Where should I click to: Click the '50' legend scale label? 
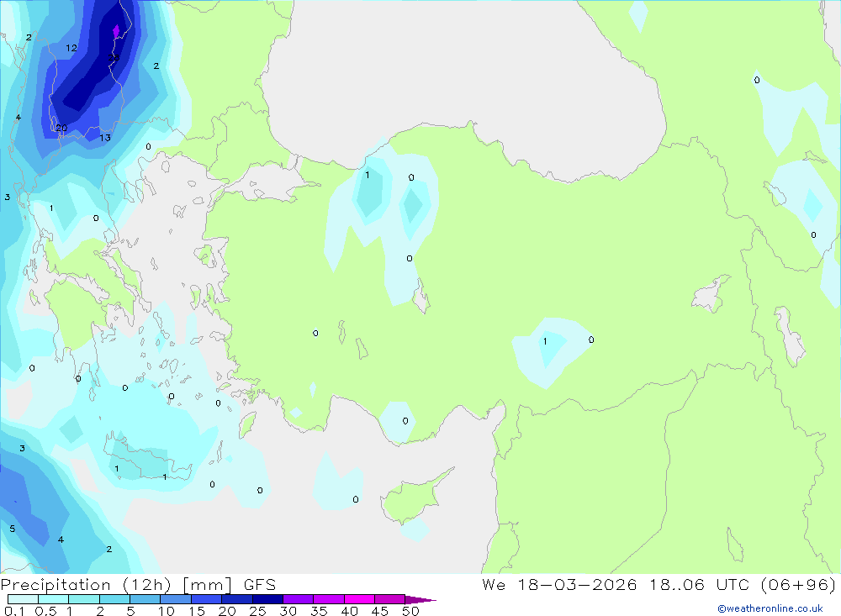pos(410,611)
